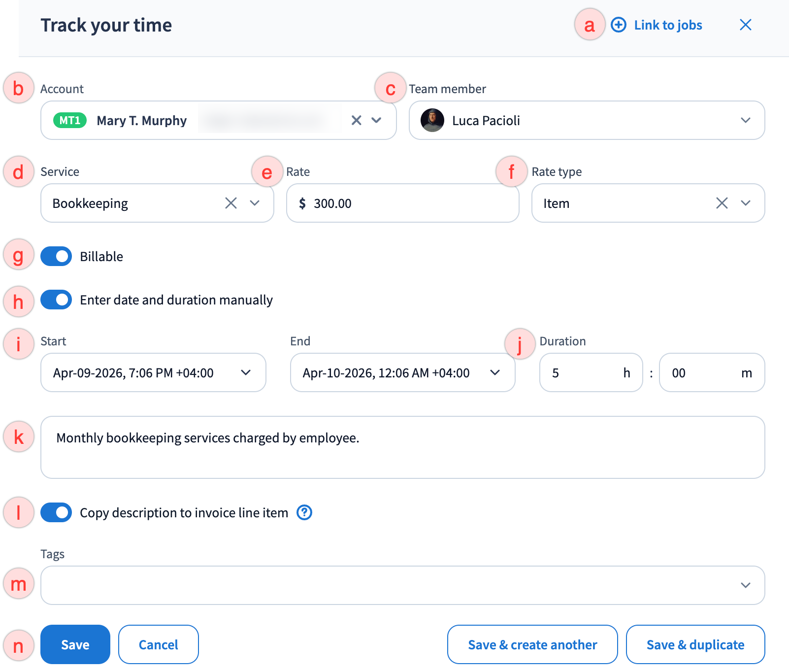Expand the Tags dropdown
This screenshot has height=672, width=789.
[745, 585]
